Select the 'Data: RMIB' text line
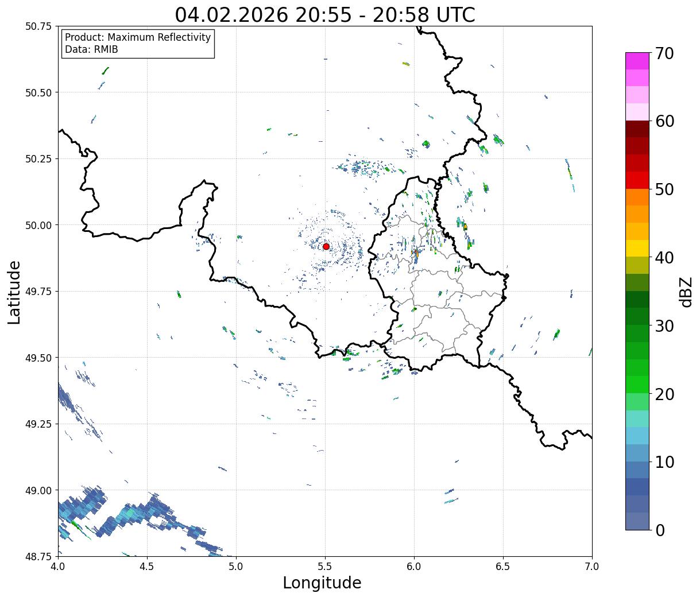 point(91,50)
